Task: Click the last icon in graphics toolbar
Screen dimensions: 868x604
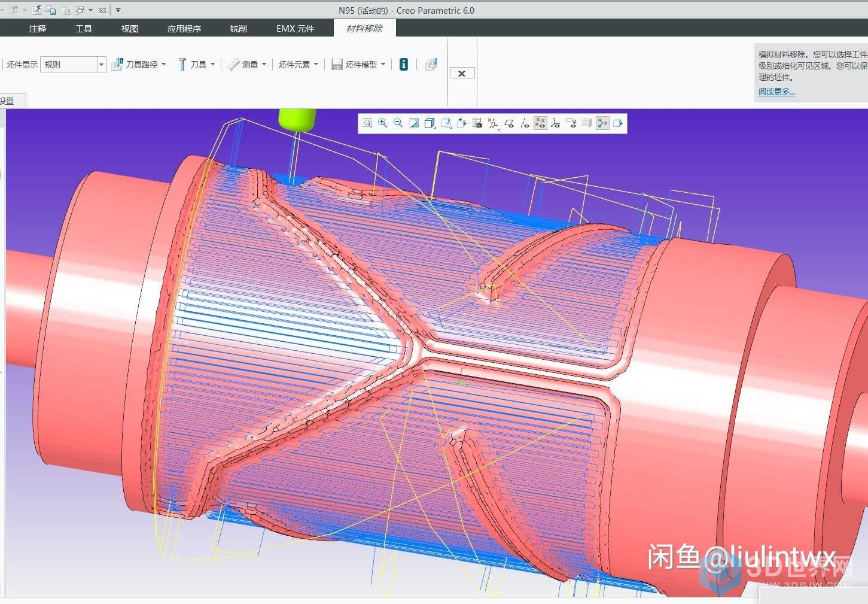Action: pos(618,123)
